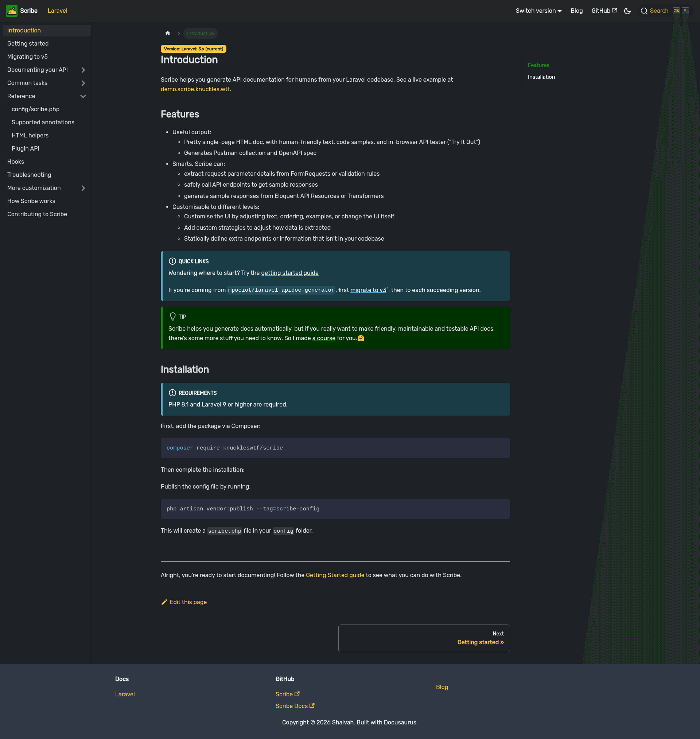Click the scribe.php inline code

224,531
